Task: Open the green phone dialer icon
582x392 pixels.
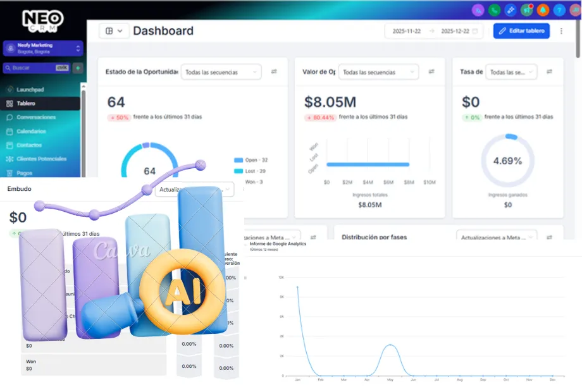Action: [x=495, y=10]
